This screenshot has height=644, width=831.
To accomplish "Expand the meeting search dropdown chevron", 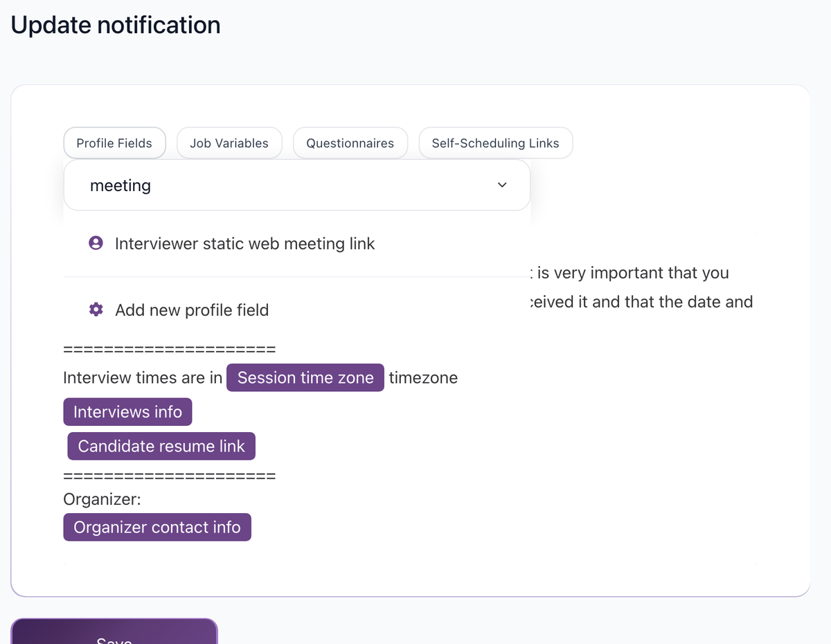I will coord(502,185).
